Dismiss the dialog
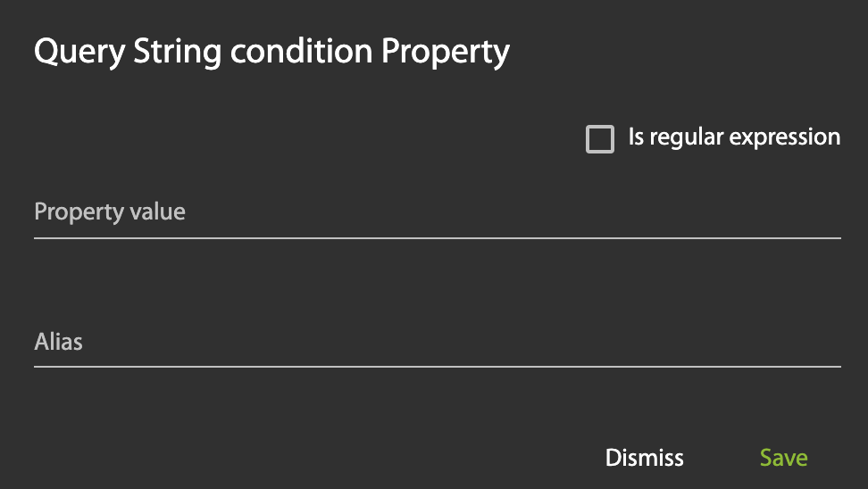This screenshot has height=489, width=868. pos(644,458)
